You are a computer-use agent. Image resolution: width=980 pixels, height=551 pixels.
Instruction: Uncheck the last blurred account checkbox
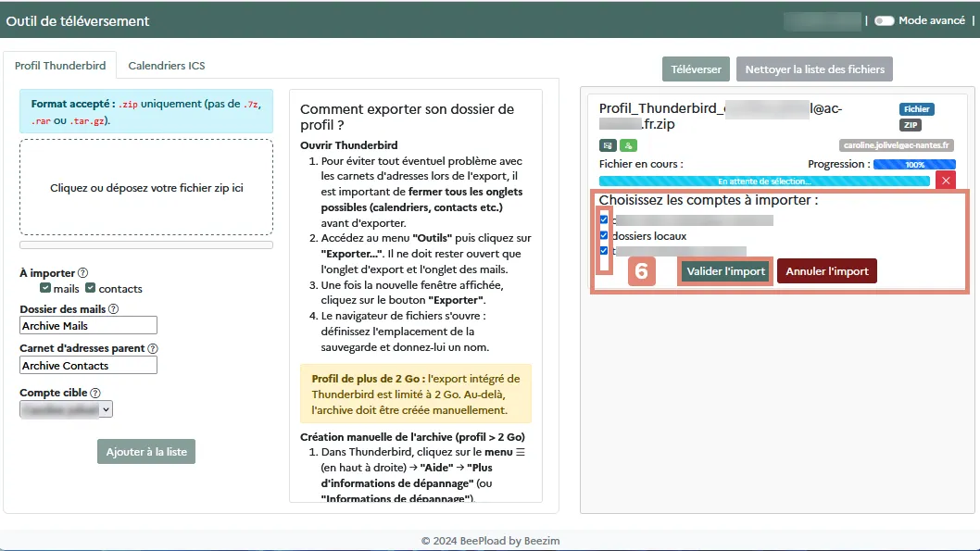point(604,251)
